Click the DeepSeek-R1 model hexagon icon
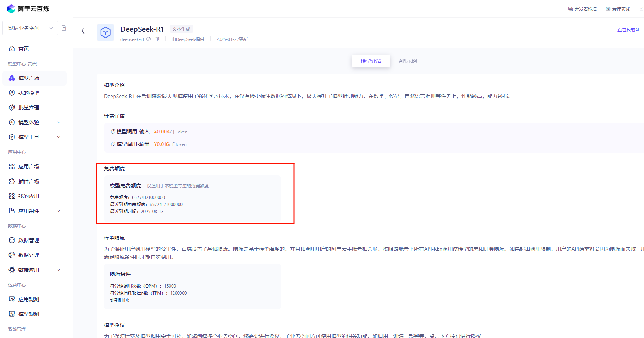 tap(105, 32)
